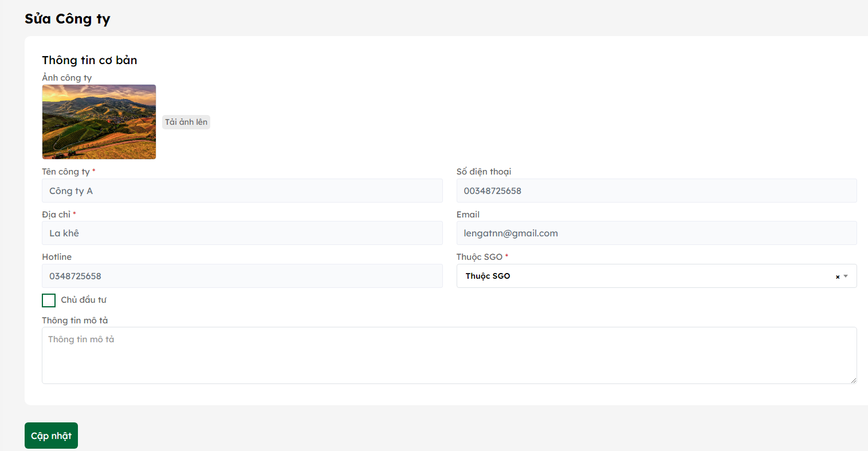Click the textarea resize handle corner
Viewport: 868px width, 451px height.
(x=853, y=380)
